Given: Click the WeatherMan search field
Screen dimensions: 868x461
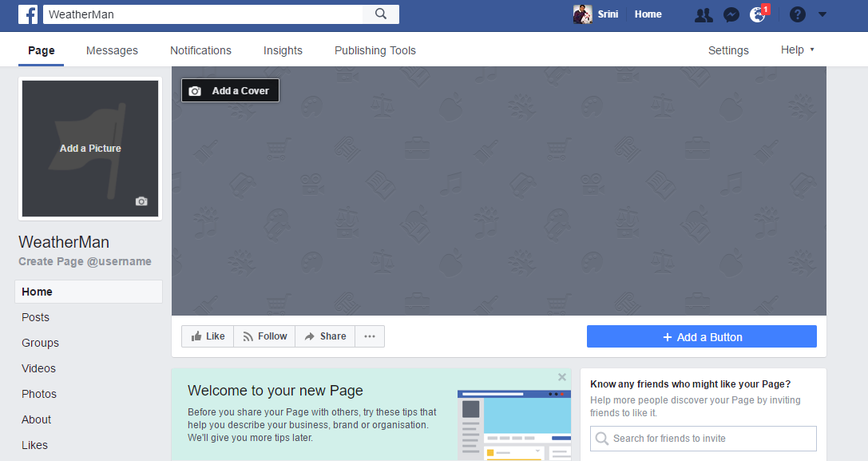Looking at the screenshot, I should [x=203, y=14].
